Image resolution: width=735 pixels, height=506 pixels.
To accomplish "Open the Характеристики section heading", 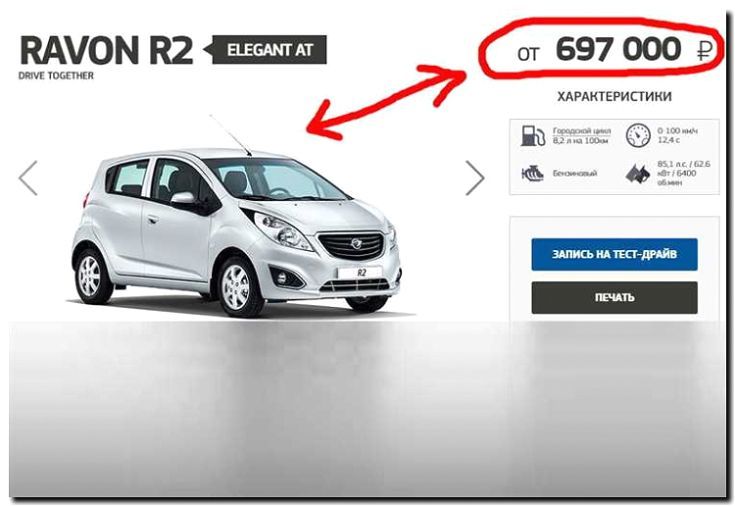I will coord(614,97).
